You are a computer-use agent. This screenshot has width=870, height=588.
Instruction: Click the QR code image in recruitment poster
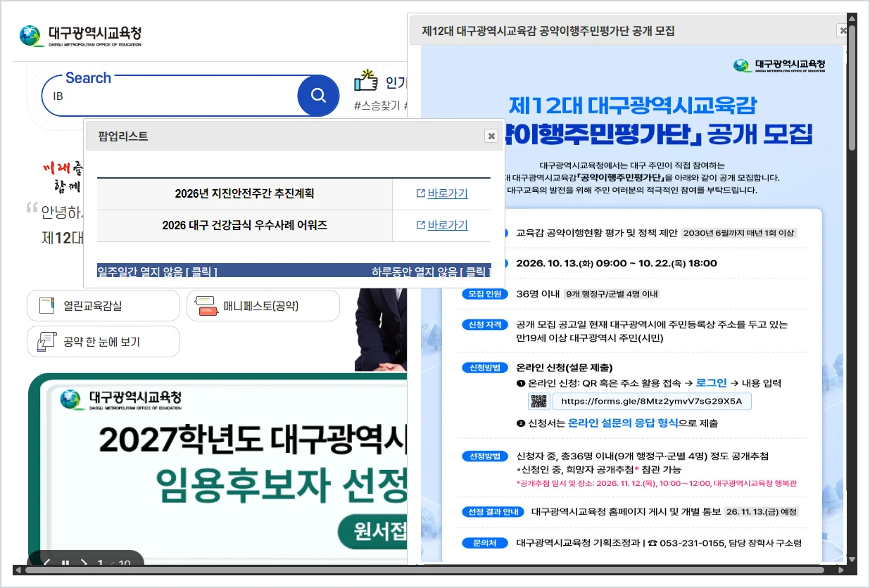(539, 402)
